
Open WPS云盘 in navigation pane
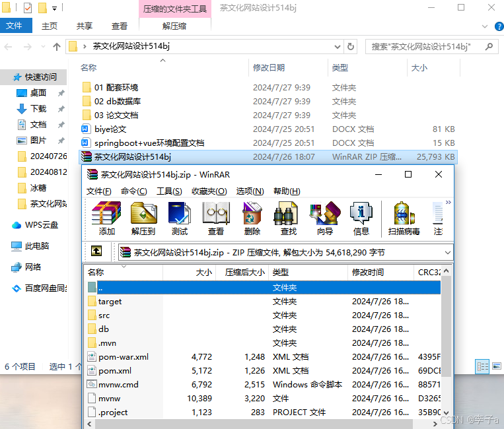coord(41,225)
